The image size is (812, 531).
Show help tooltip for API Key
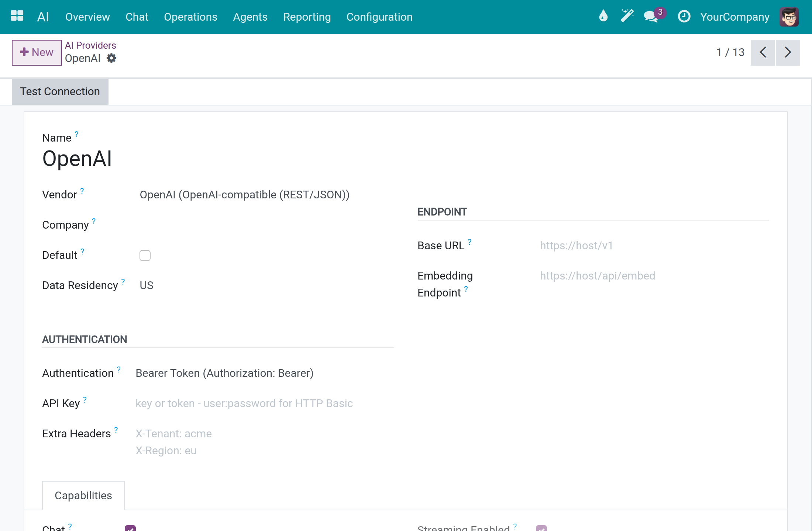click(x=85, y=400)
